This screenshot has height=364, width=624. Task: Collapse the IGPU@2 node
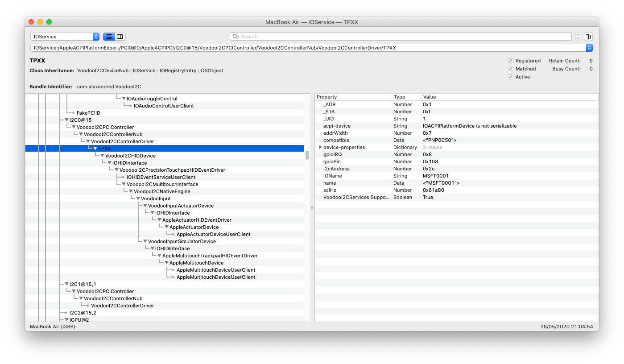coord(66,320)
